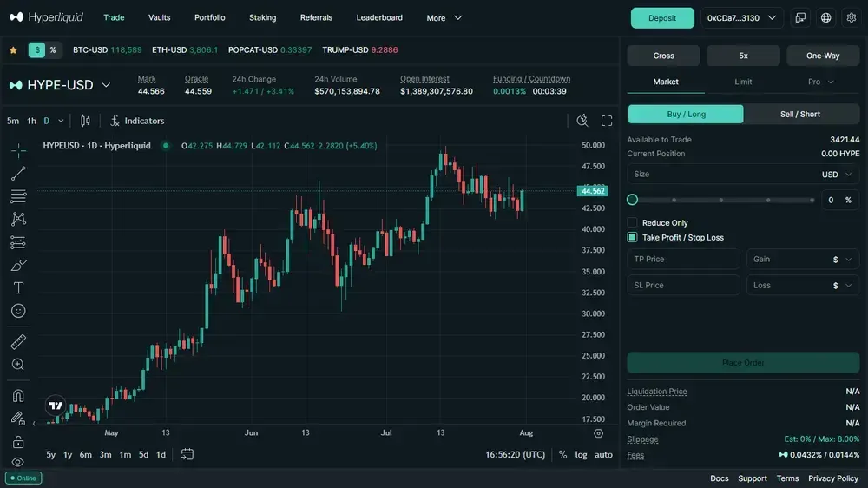Open the language globe menu
The image size is (868, 488).
(826, 17)
